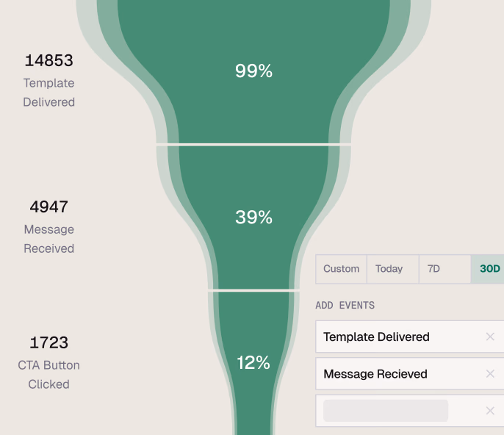Screen dimensions: 504x435
Task: Remove the empty third event row
Action: 490,411
